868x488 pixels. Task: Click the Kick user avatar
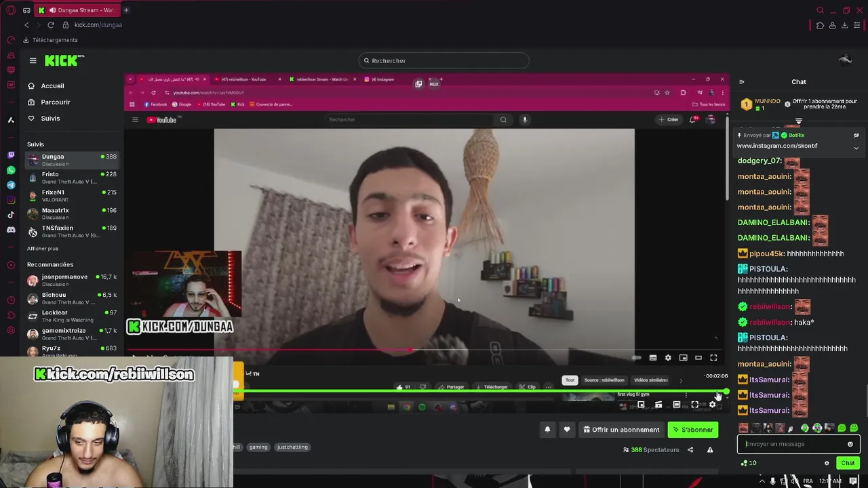pyautogui.click(x=845, y=60)
